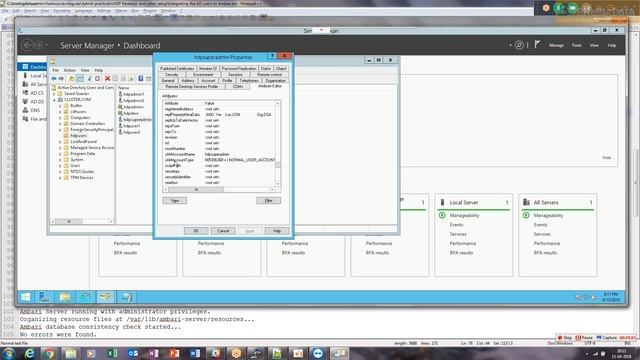Click the Help button in Properties dialog
Viewport: 640px width, 360px height.
[x=277, y=231]
